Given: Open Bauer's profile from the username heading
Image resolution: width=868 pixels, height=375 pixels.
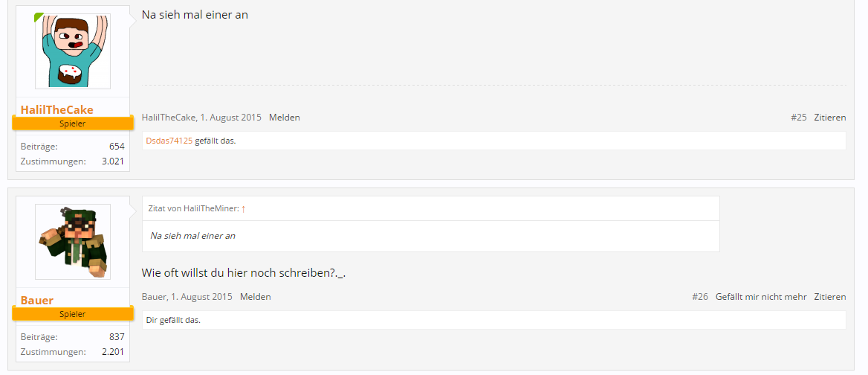Looking at the screenshot, I should click(37, 301).
